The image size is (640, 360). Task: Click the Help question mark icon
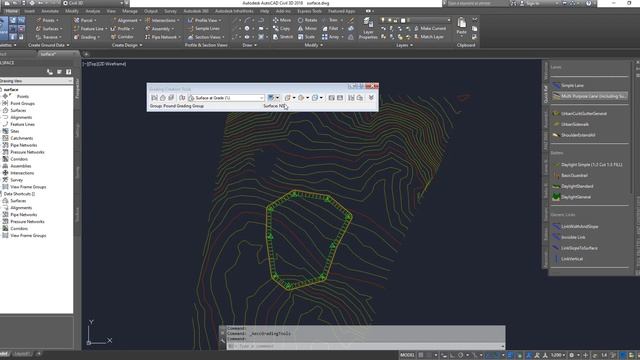589,3
